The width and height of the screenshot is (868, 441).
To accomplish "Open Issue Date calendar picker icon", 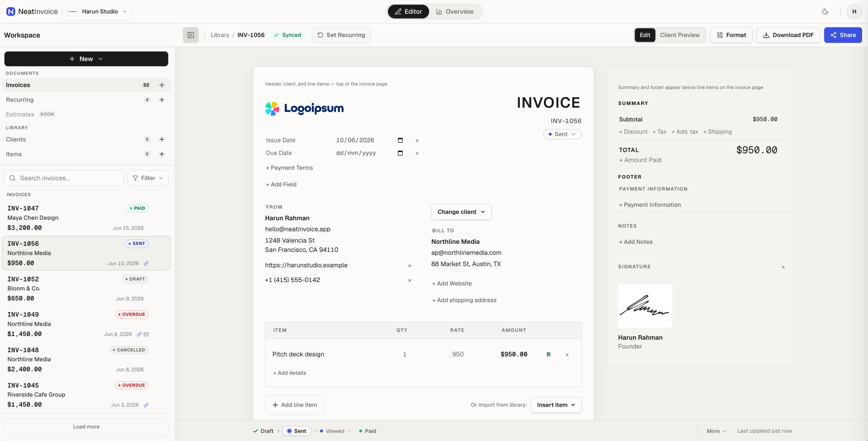I will [400, 140].
